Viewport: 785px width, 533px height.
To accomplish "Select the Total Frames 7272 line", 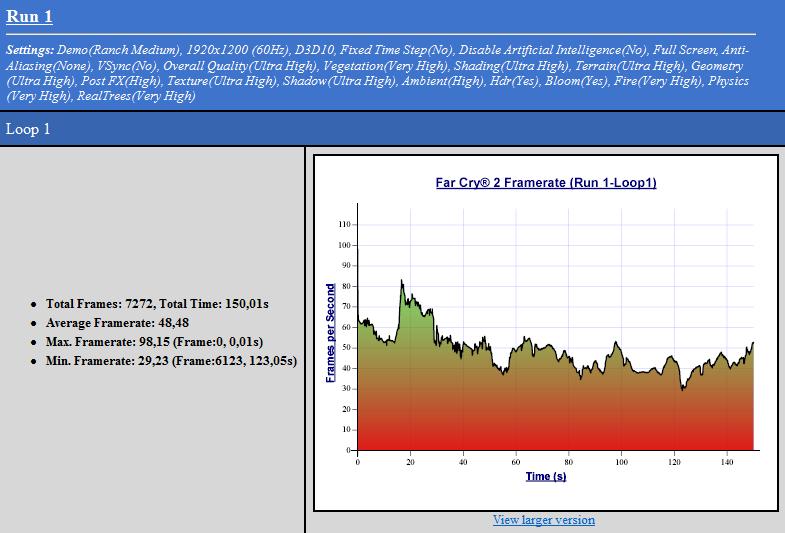I will (x=157, y=304).
